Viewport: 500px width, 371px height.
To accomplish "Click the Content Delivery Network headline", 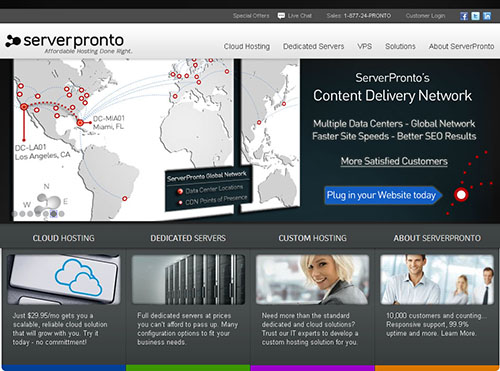I will pos(392,96).
